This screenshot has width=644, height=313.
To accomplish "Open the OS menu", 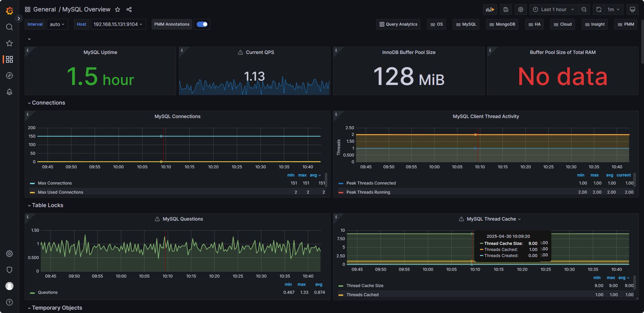I will pyautogui.click(x=437, y=24).
